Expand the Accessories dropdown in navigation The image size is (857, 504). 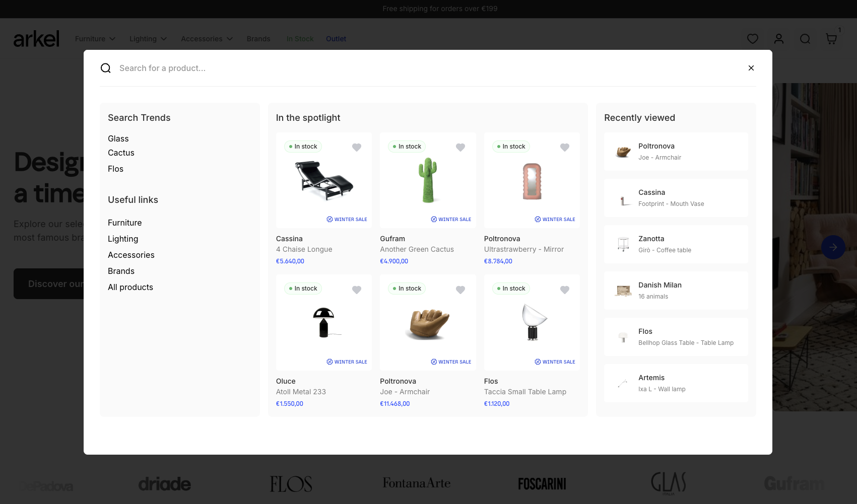tap(207, 39)
